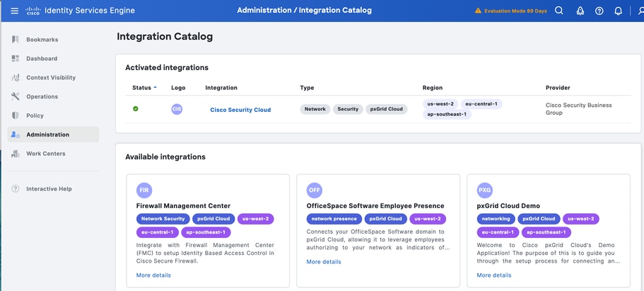The height and width of the screenshot is (291, 644).
Task: Click the green status check icon
Action: pos(136,108)
